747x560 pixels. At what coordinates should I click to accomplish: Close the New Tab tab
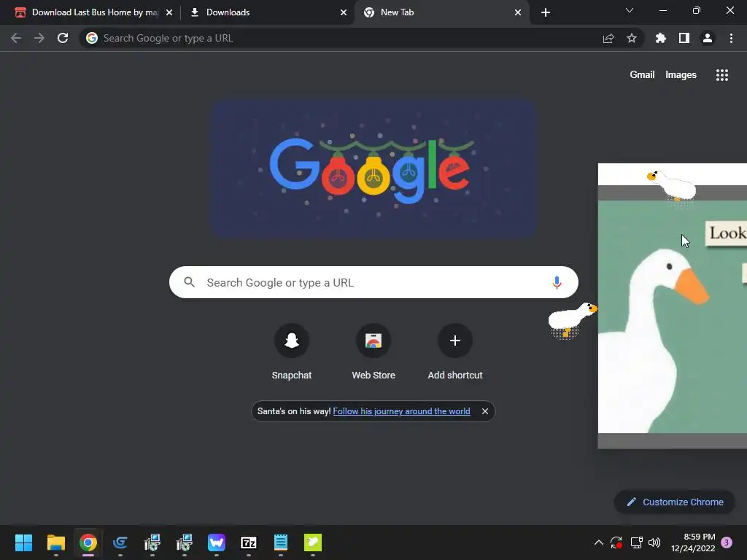click(x=518, y=12)
